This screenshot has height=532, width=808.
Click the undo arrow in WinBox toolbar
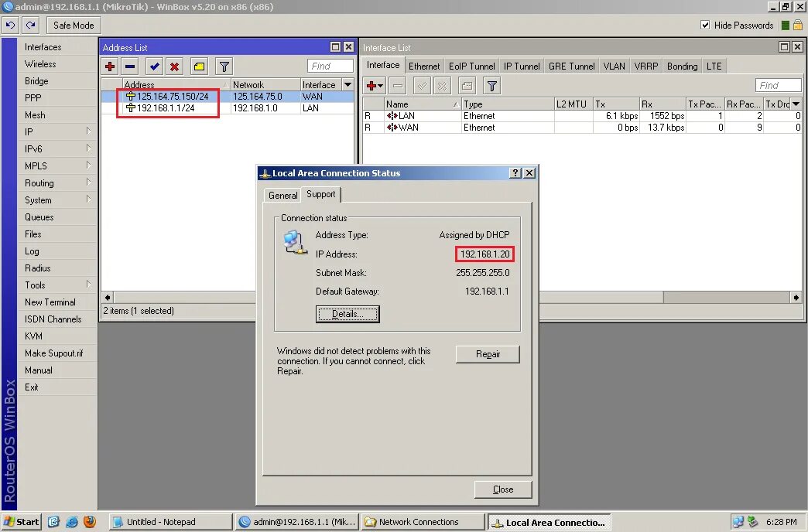(10, 25)
